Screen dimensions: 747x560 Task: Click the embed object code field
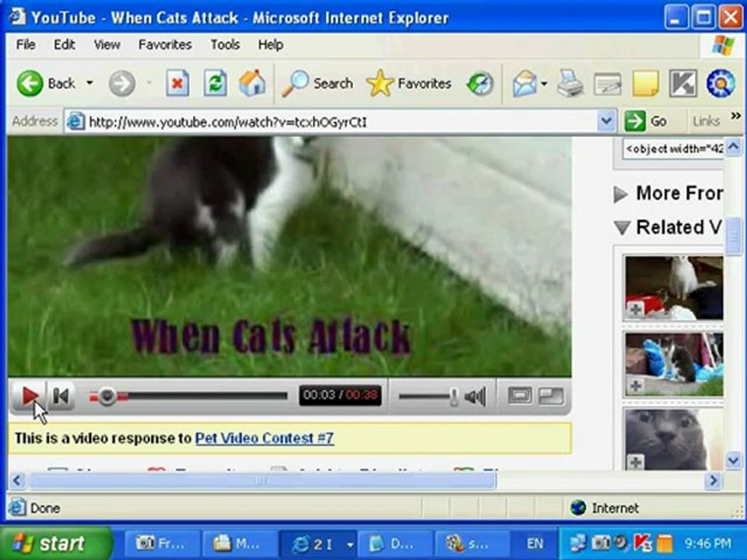point(673,149)
